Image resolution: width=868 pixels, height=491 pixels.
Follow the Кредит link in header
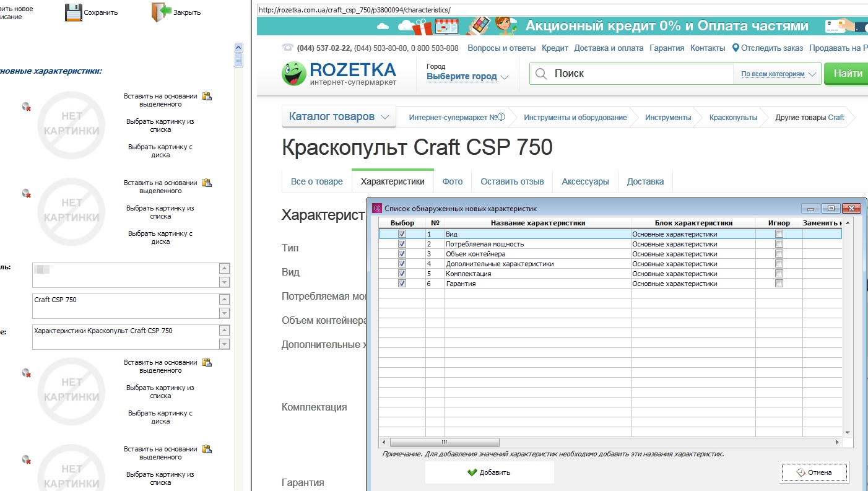[x=555, y=48]
